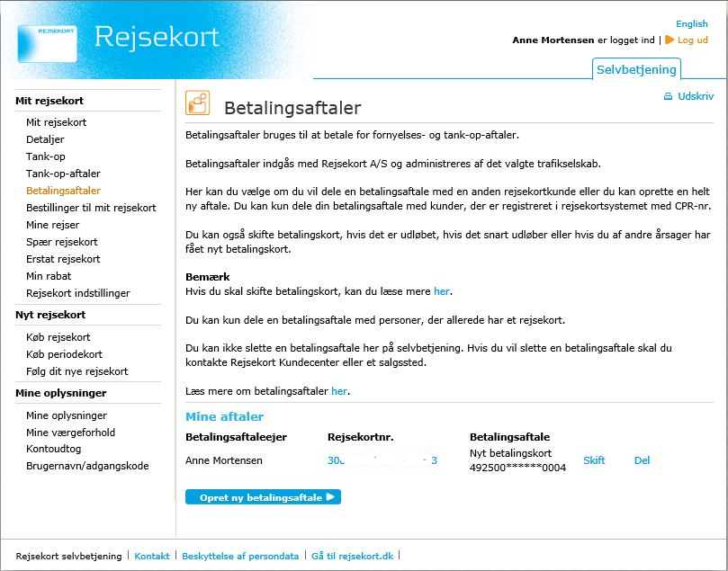The height and width of the screenshot is (571, 728).
Task: Open Spær rejsekort in the sidebar
Action: (61, 242)
